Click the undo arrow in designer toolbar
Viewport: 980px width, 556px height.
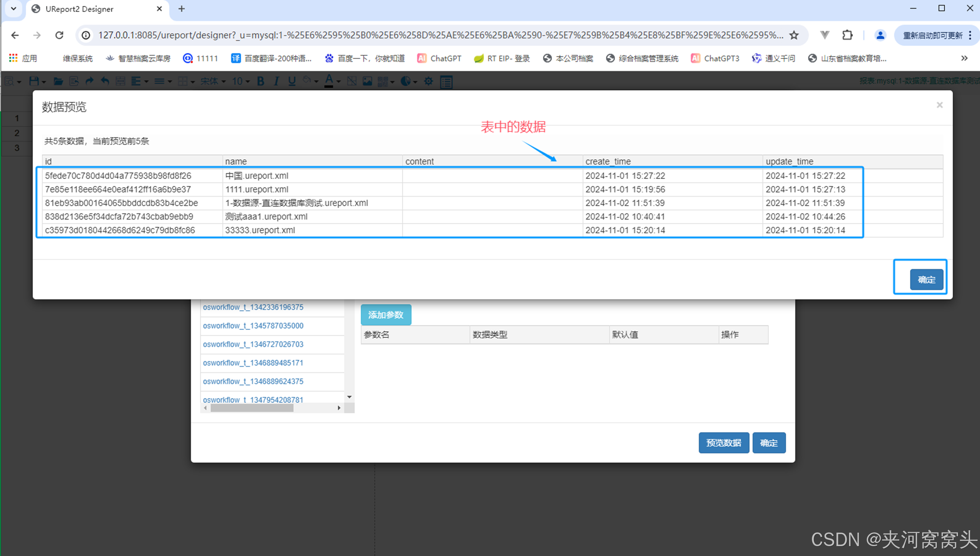pos(105,81)
